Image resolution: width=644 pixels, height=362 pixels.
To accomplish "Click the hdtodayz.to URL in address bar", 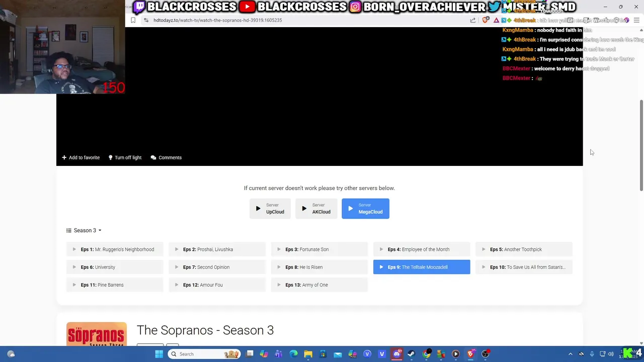I will point(217,20).
